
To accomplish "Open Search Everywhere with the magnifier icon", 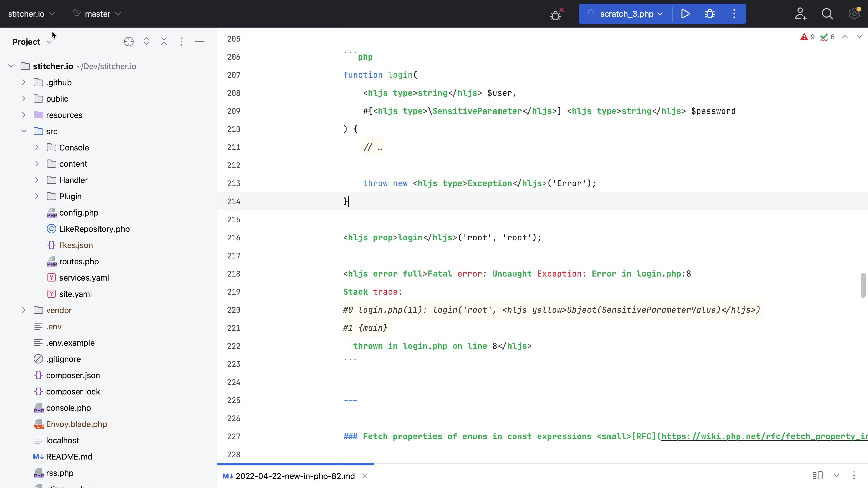I will 828,14.
